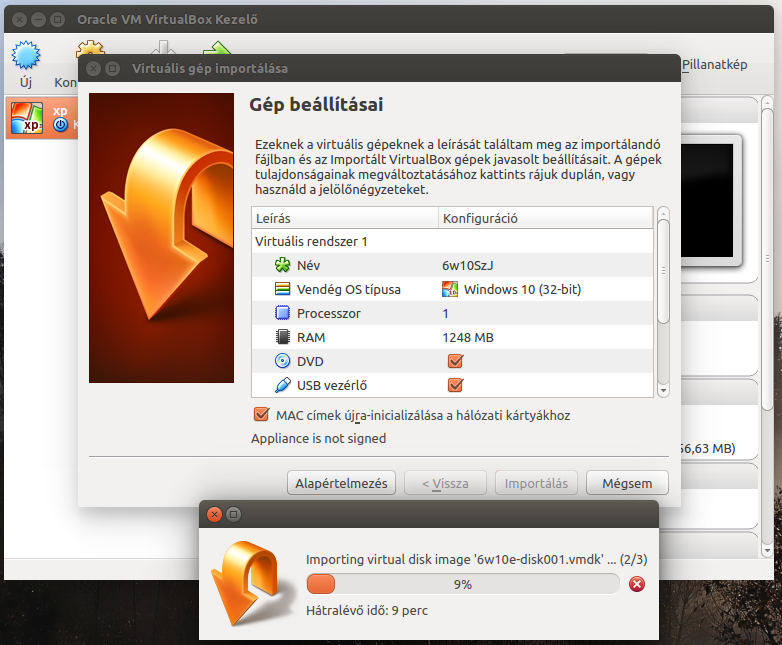The width and height of the screenshot is (782, 645).
Task: Click the Név clover icon
Action: pos(282,266)
